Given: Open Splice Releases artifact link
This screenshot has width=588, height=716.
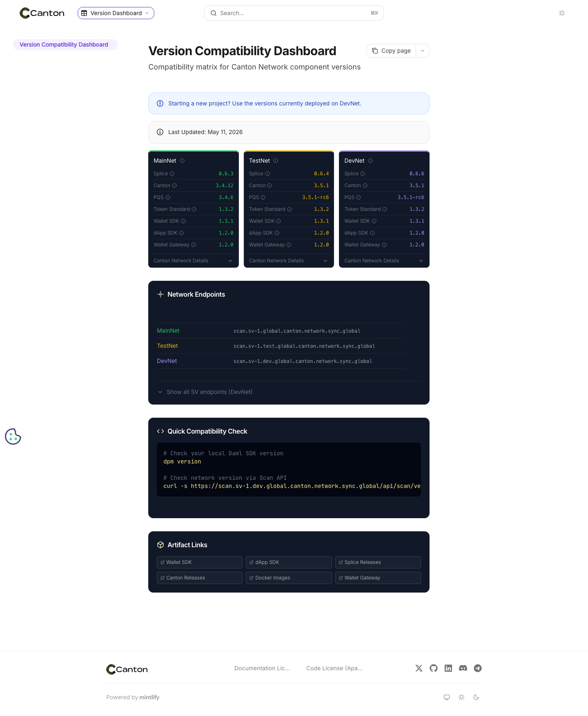Looking at the screenshot, I should [x=378, y=562].
